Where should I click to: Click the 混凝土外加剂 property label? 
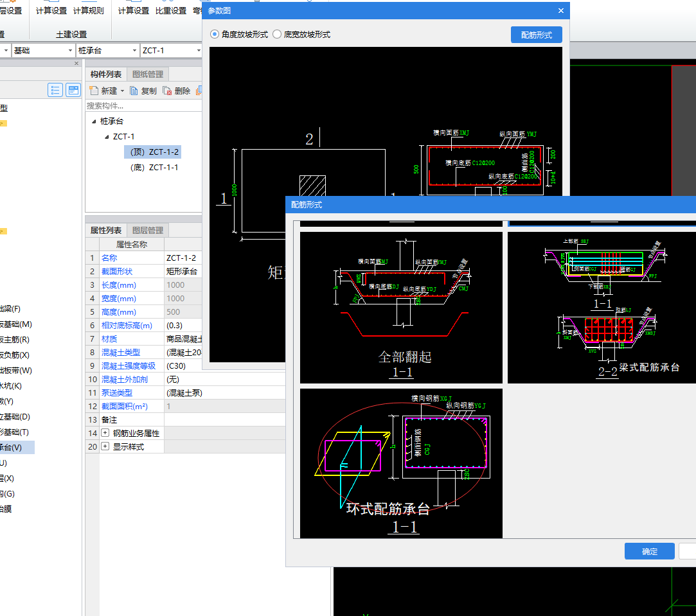click(x=124, y=380)
